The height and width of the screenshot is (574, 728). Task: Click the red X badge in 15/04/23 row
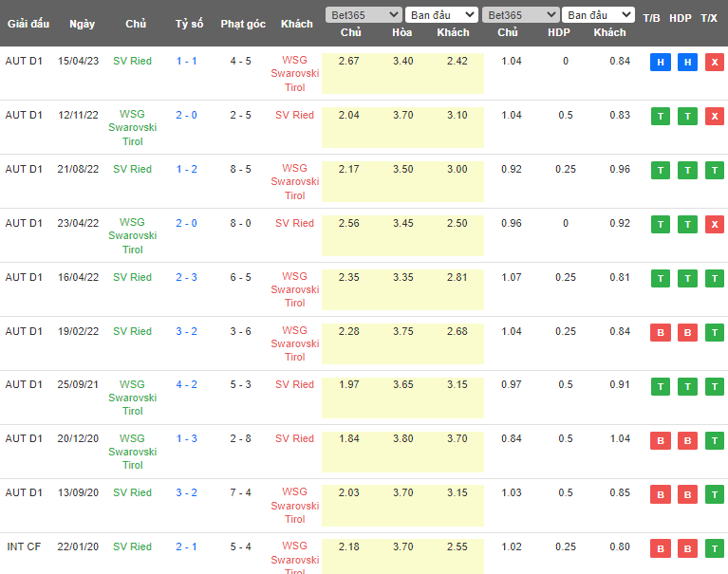pyautogui.click(x=714, y=63)
